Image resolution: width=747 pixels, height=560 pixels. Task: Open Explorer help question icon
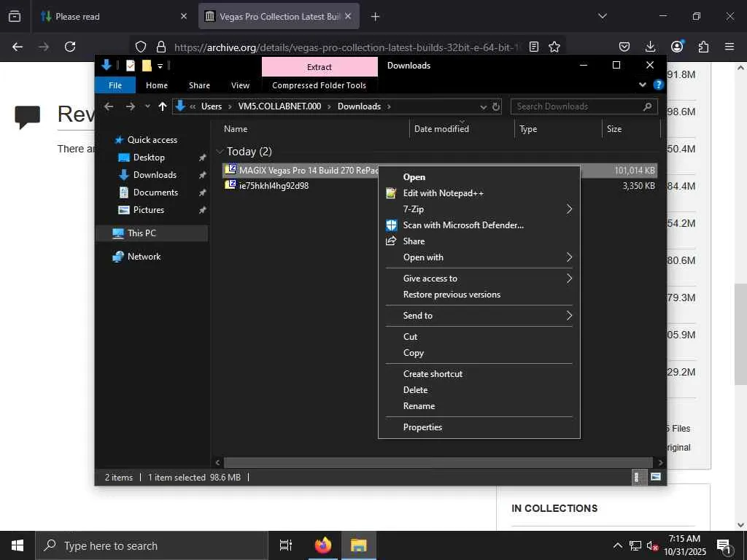659,85
